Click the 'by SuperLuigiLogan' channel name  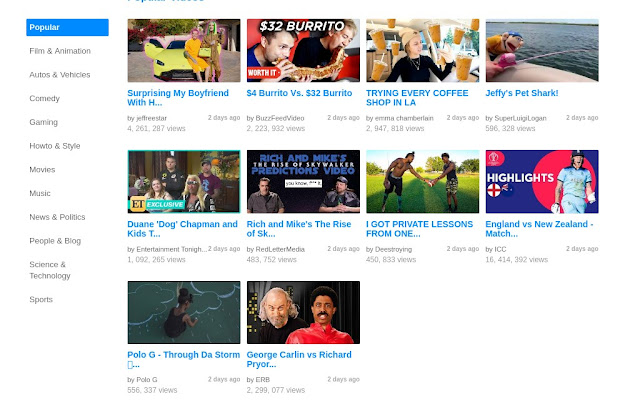(516, 118)
